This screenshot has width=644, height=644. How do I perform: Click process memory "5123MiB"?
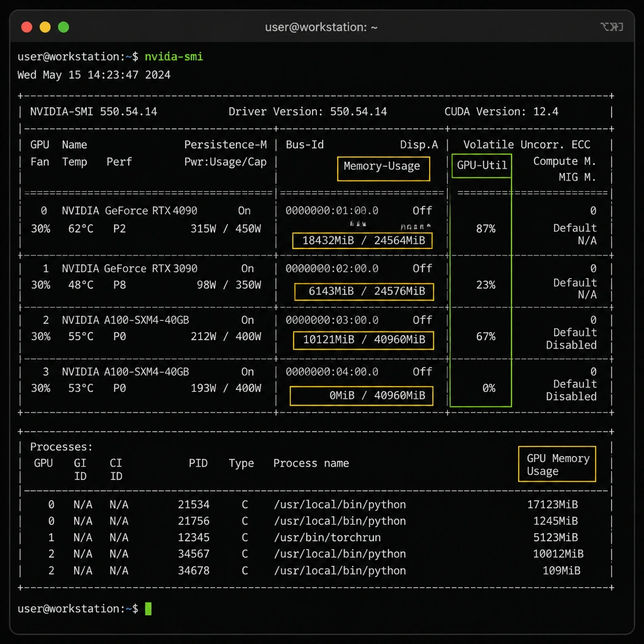coord(555,537)
